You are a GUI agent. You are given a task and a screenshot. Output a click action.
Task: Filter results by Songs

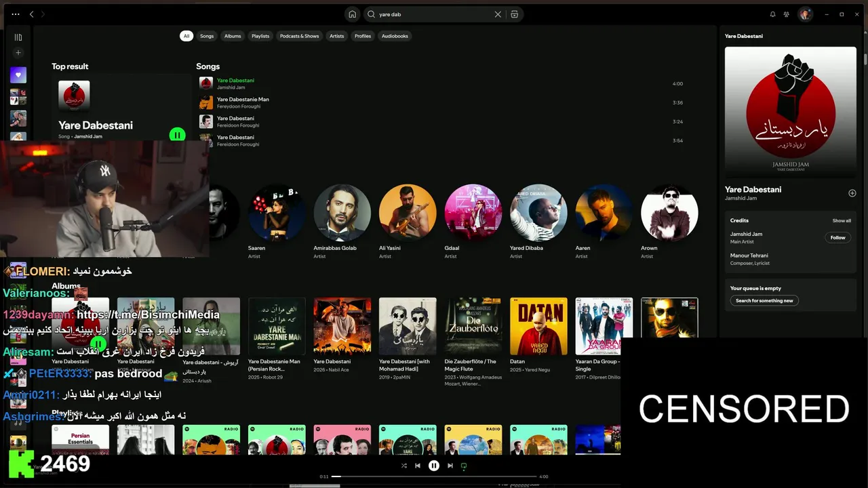click(207, 36)
